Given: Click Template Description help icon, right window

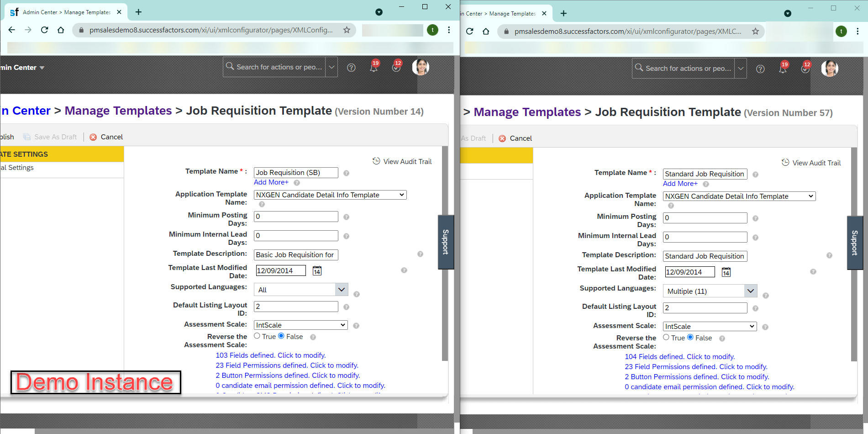Looking at the screenshot, I should click(x=829, y=255).
